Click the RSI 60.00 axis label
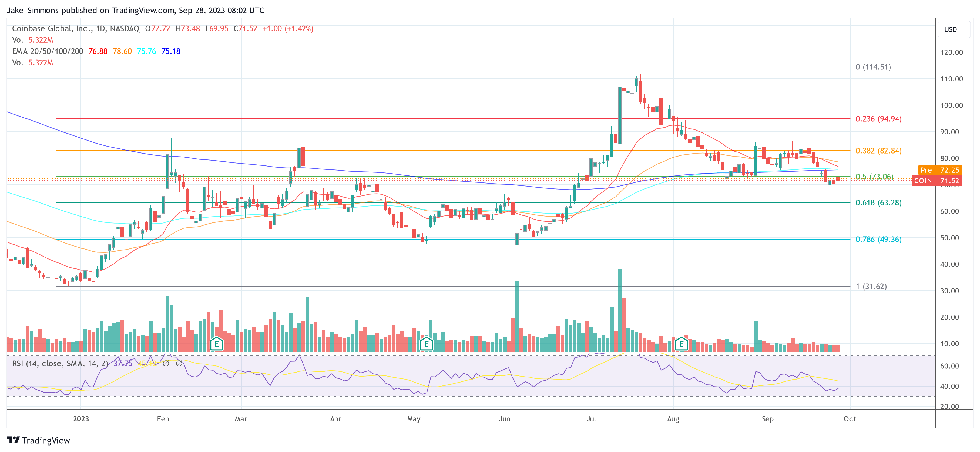This screenshot has width=980, height=452. pyautogui.click(x=949, y=366)
